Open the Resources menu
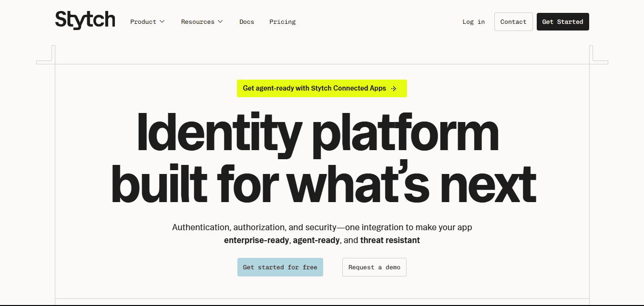Screen dimensions: 644x306 (x=197, y=22)
